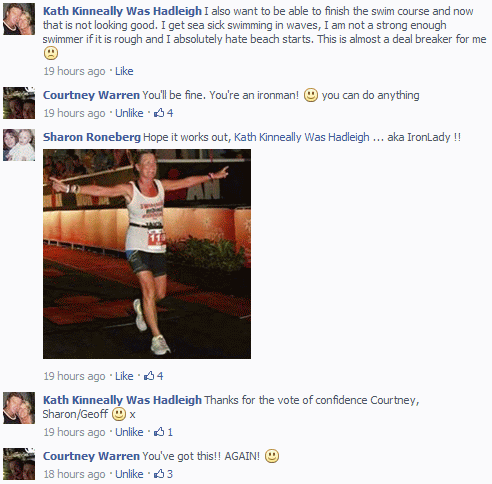The width and height of the screenshot is (492, 484).
Task: Click thumbs-up icon on 'You've got this' comment
Action: coord(159,474)
